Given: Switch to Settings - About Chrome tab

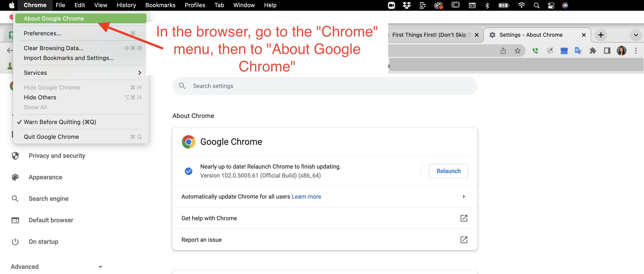Looking at the screenshot, I should 531,35.
